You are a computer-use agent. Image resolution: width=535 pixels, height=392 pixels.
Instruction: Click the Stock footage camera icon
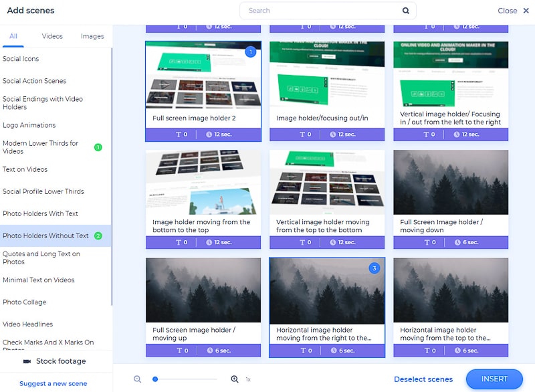coord(27,361)
